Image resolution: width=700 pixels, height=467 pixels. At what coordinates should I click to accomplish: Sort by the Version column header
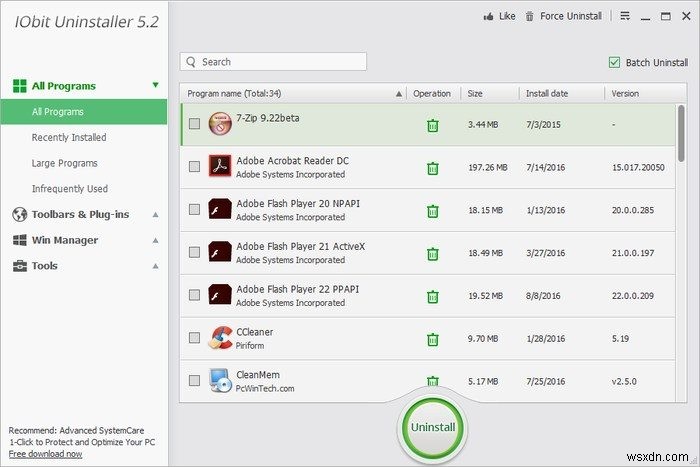[x=625, y=94]
